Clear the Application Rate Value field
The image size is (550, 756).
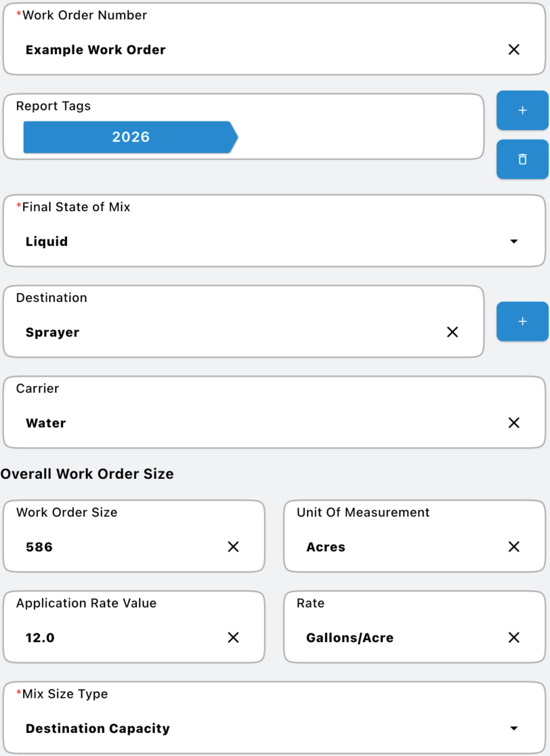pyautogui.click(x=233, y=637)
